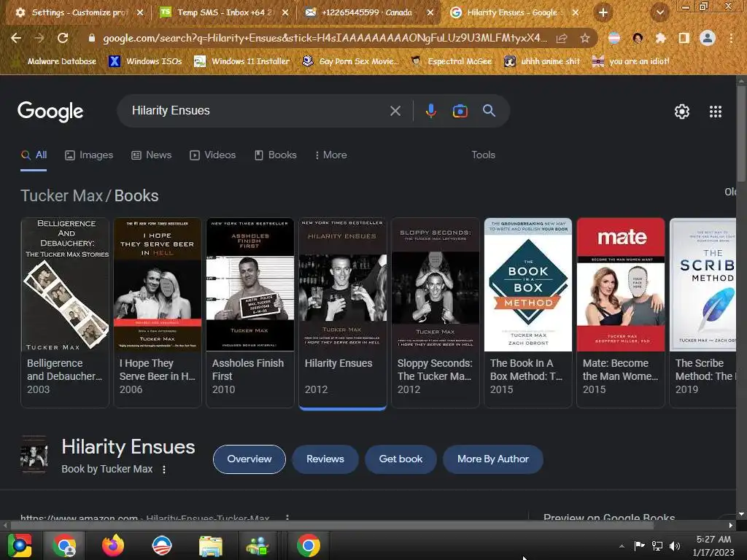Open the Tucker Max link in heading

pyautogui.click(x=62, y=195)
